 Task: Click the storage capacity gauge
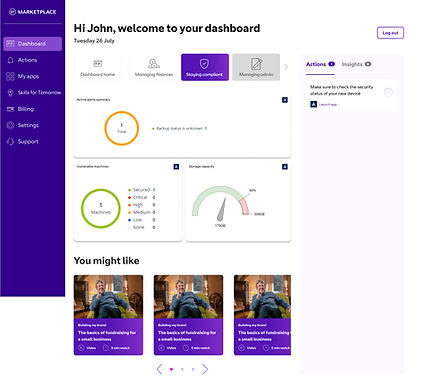coord(220,203)
